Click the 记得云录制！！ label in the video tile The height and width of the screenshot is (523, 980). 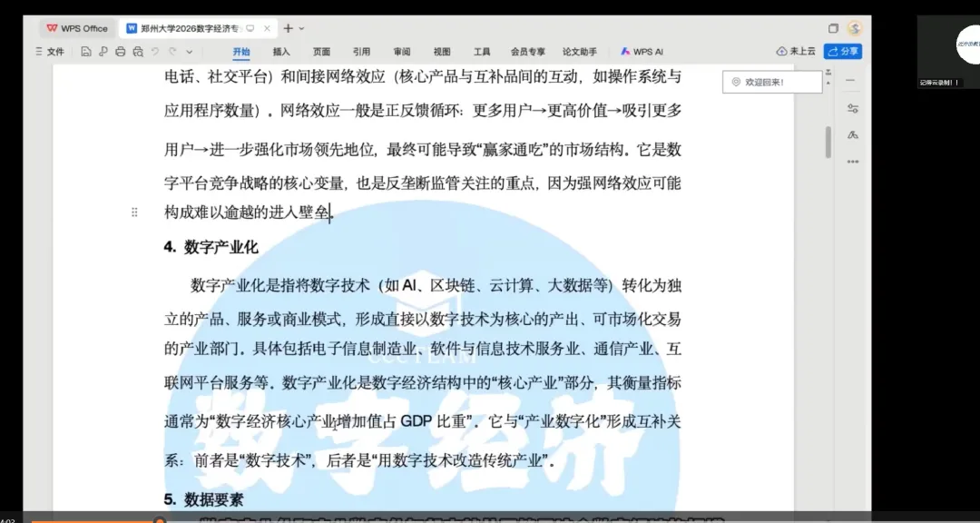pyautogui.click(x=940, y=83)
